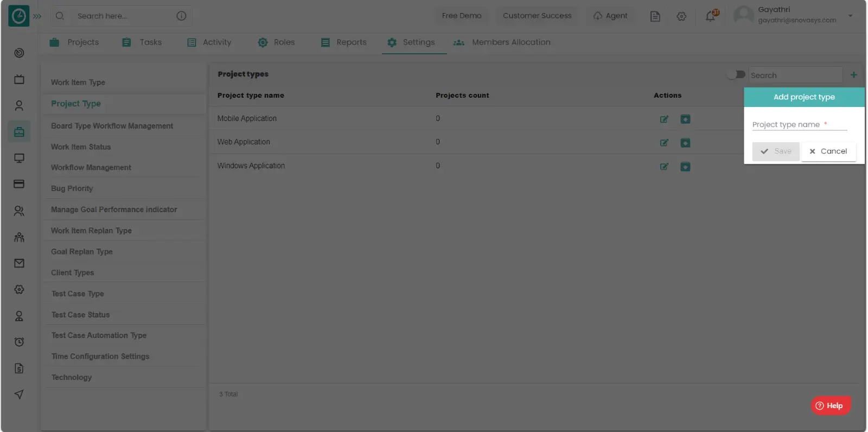Focus the Project type name field

(x=800, y=124)
